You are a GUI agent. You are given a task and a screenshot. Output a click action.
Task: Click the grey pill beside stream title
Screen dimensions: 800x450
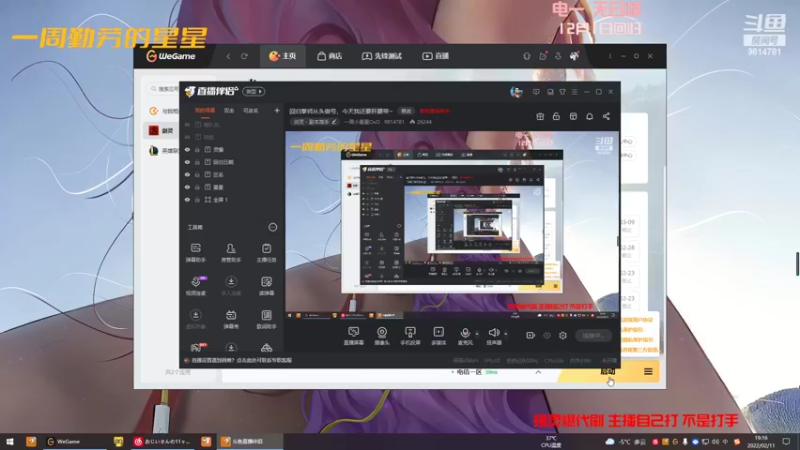tap(406, 111)
